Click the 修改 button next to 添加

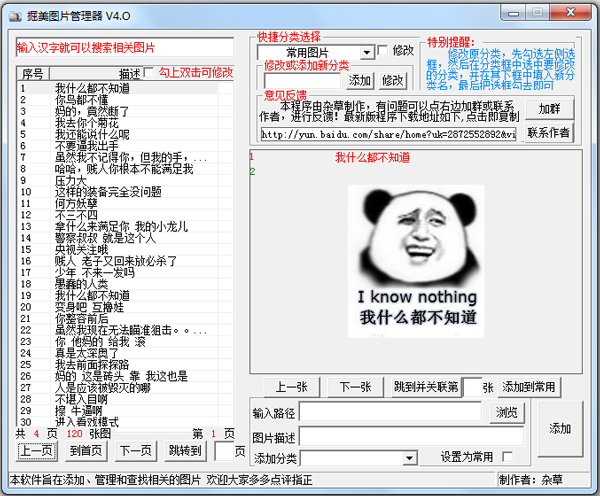pyautogui.click(x=393, y=80)
